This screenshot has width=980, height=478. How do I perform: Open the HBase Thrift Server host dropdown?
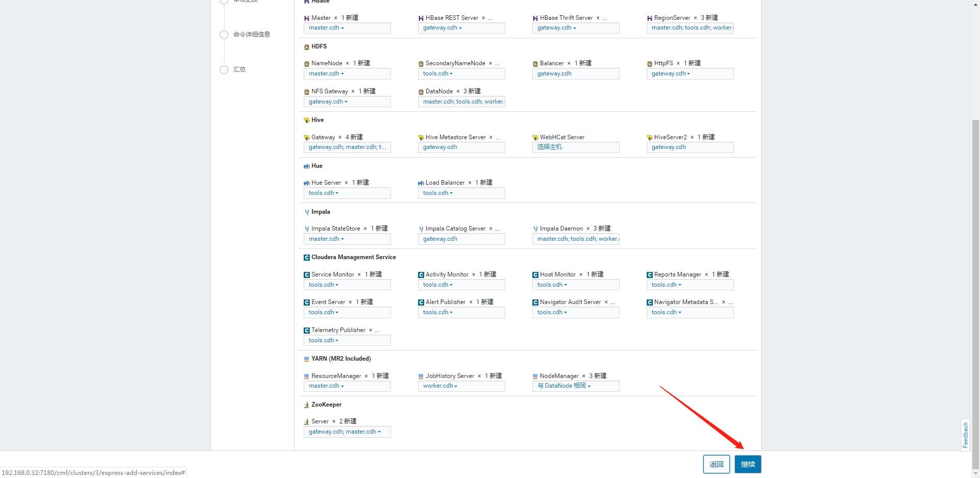click(x=576, y=28)
